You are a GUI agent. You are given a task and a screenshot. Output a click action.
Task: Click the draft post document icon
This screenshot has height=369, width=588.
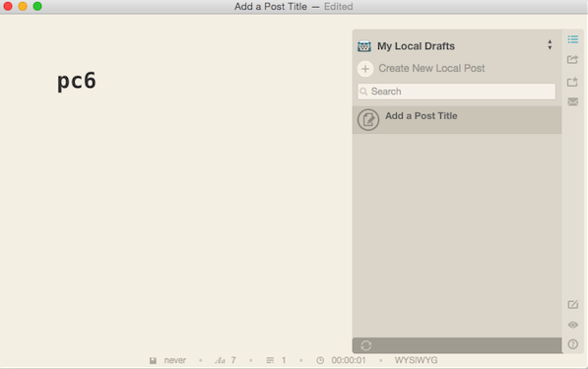368,120
